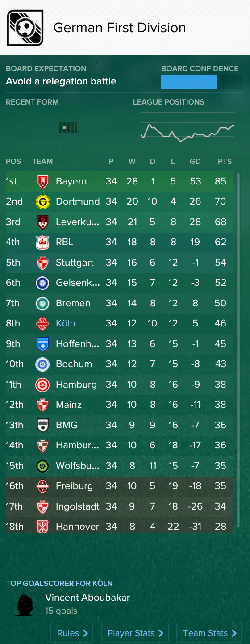250x644 pixels.
Task: Click the German First Division league logo
Action: coord(25,28)
